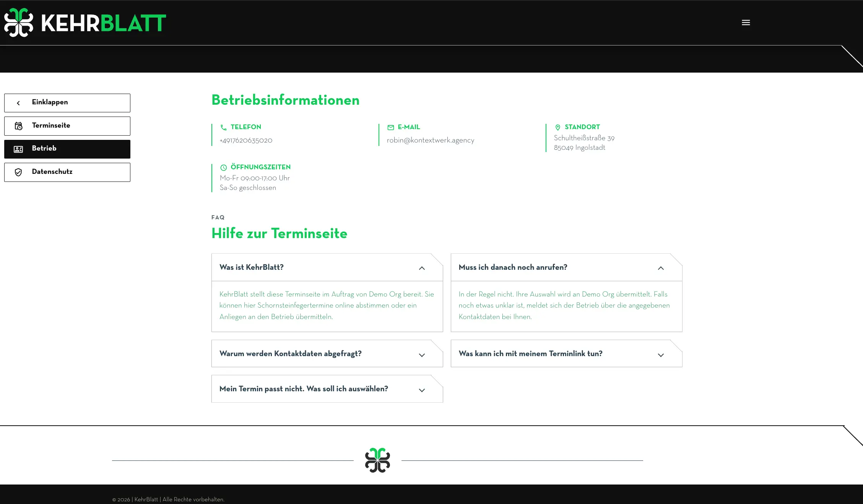Screen dimensions: 863x504
Task: Click the location pin icon beside STANDORT
Action: click(557, 127)
